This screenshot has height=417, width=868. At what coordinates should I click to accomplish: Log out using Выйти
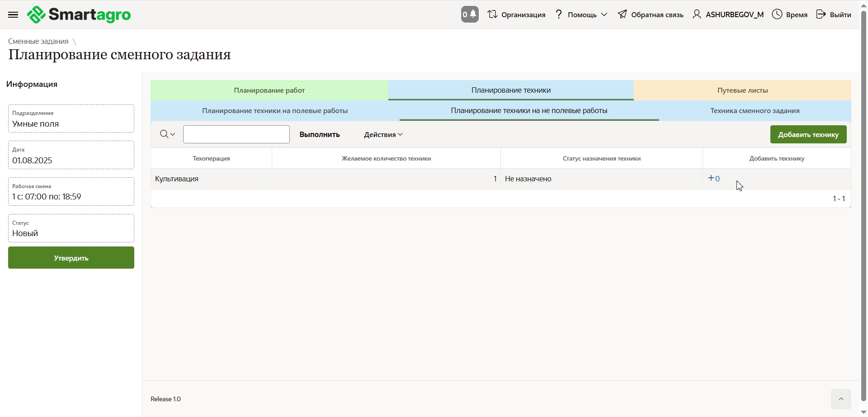tap(834, 14)
